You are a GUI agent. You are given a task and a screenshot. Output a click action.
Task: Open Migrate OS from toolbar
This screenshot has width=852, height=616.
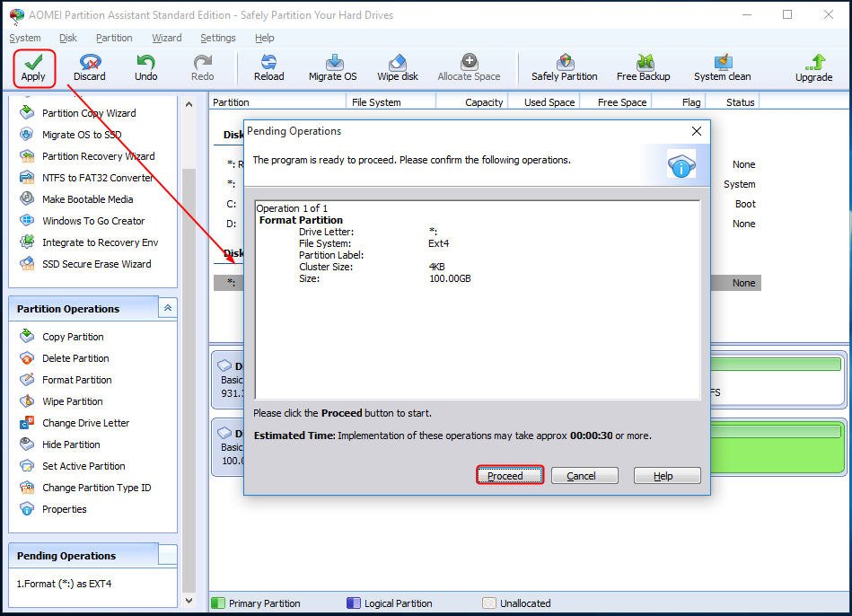pyautogui.click(x=332, y=68)
